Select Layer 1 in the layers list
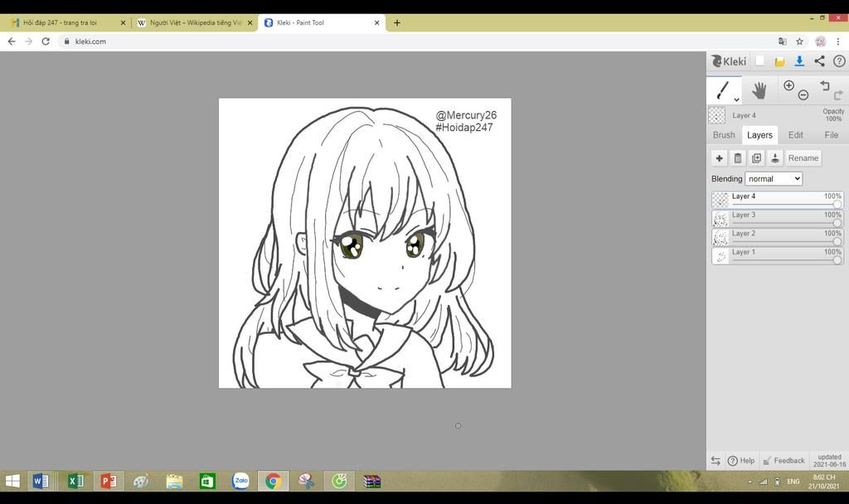 click(x=777, y=255)
